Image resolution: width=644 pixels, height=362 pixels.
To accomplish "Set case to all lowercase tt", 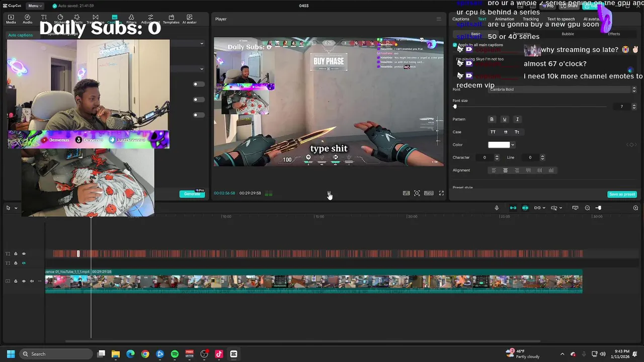I will coord(505,132).
